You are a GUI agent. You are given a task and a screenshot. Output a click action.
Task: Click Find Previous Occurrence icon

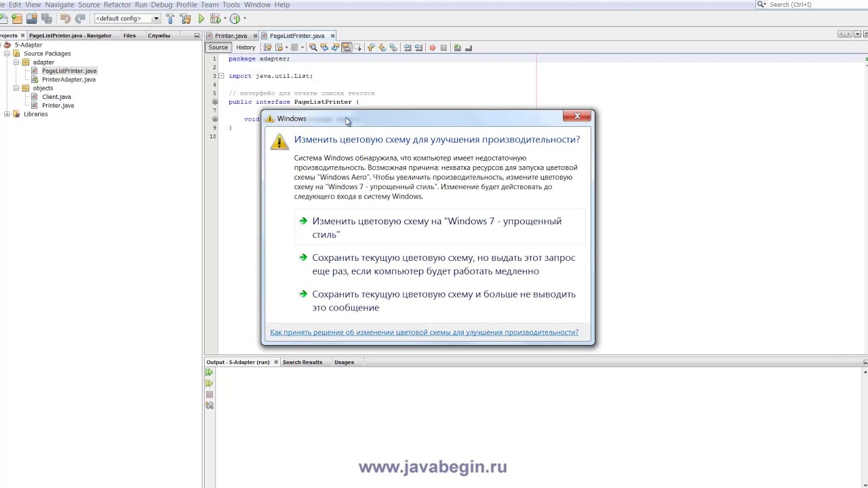[324, 47]
